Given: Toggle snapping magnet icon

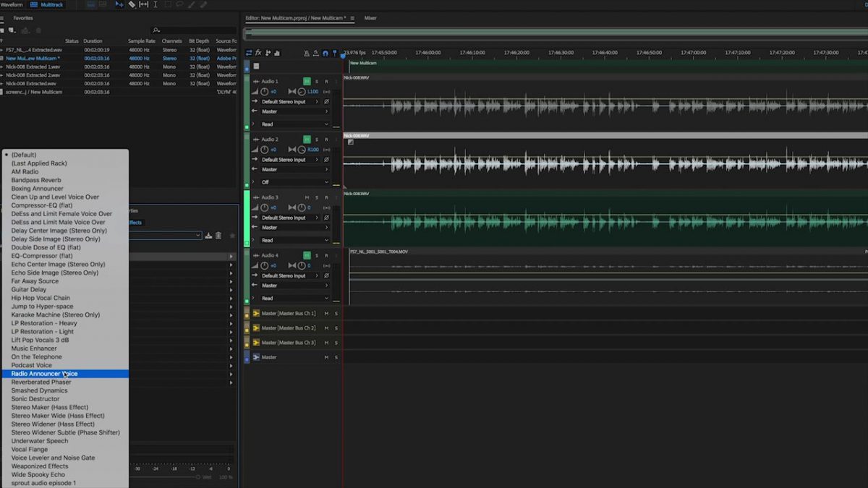Looking at the screenshot, I should 325,53.
